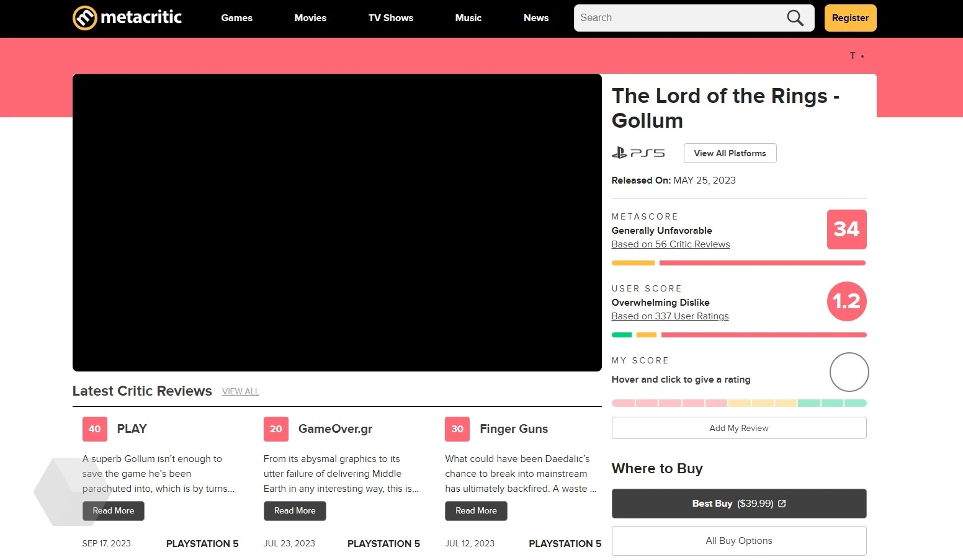Viewport: 963px width, 560px height.
Task: Click the JUL 12, 2023 review date
Action: coord(470,543)
